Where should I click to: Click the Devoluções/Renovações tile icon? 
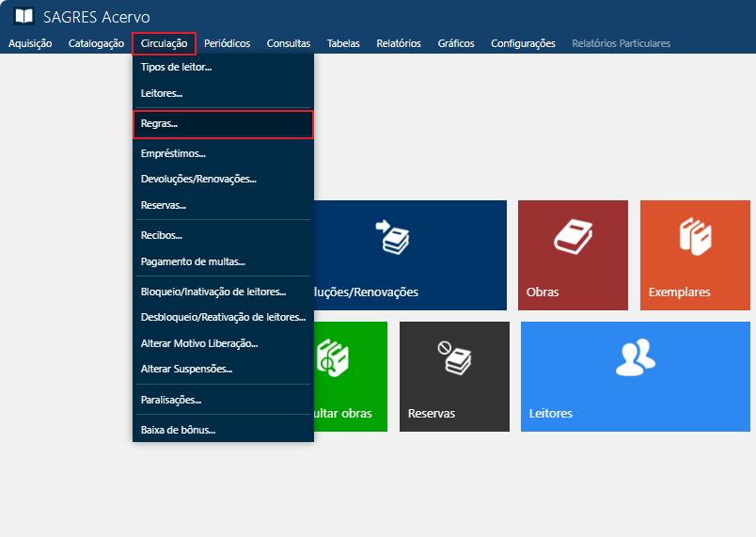coord(393,237)
